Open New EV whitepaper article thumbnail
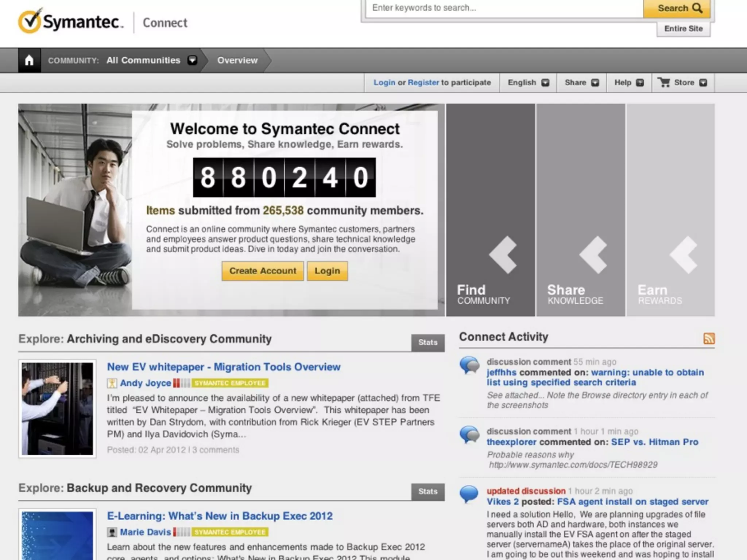747x560 pixels. [x=57, y=408]
